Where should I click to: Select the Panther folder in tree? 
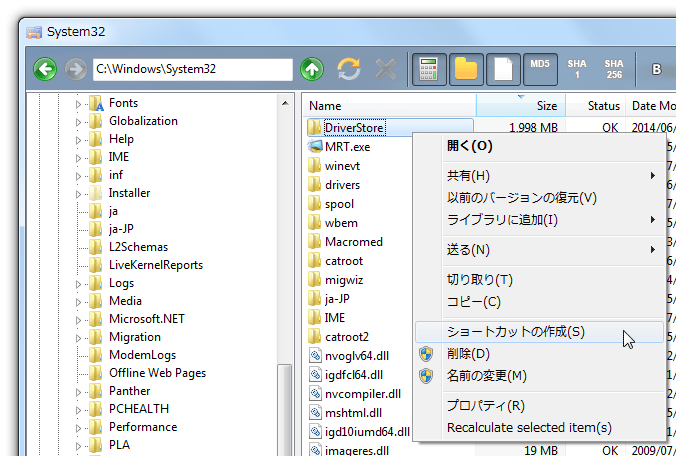coord(129,391)
